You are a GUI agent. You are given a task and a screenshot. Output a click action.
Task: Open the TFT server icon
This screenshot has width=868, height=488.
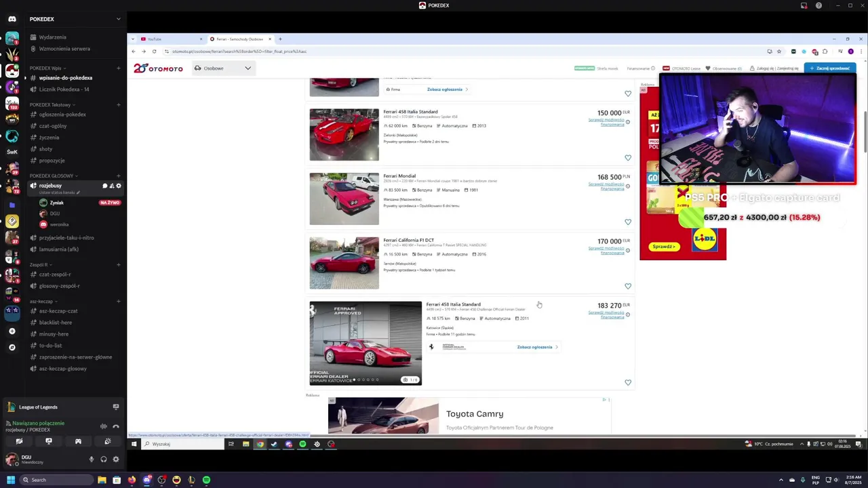(x=12, y=119)
